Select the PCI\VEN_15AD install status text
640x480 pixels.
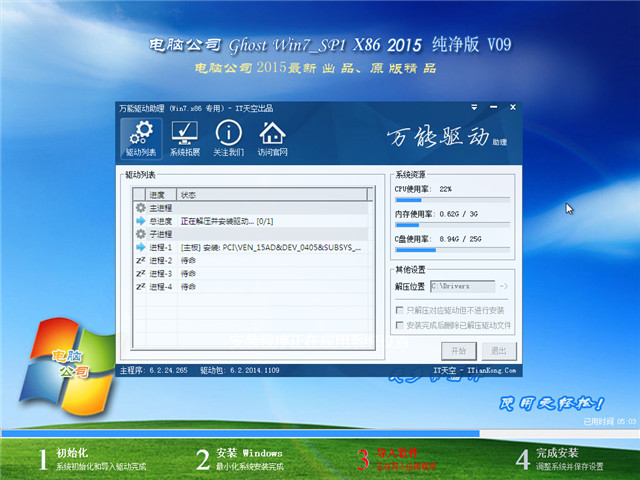(271, 247)
